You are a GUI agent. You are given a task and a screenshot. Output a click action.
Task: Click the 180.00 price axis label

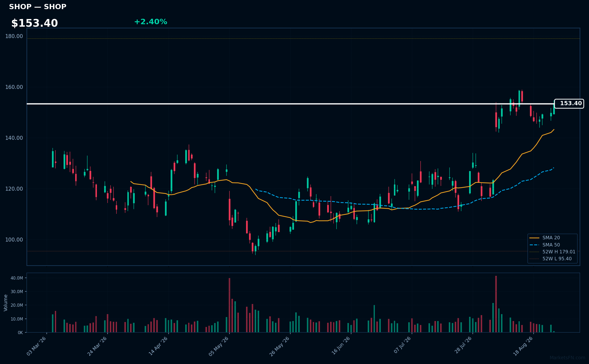click(14, 36)
